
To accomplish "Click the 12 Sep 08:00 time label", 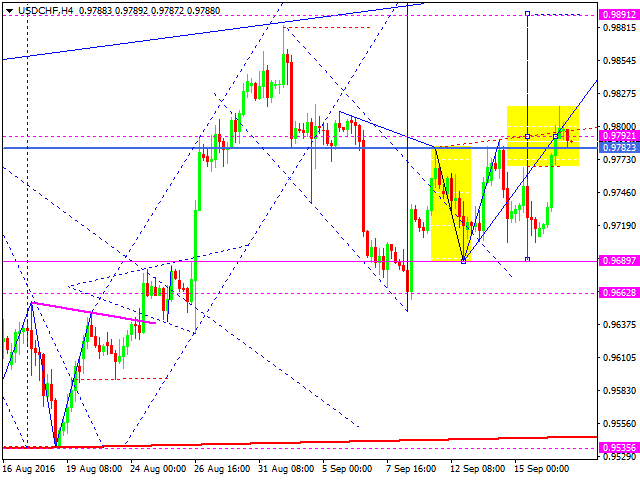I will 478,469.
